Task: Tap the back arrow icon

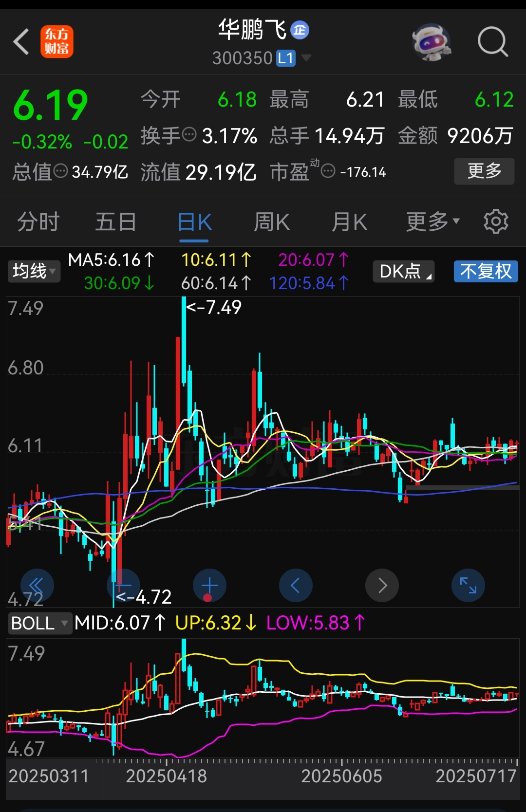Action: point(21,42)
